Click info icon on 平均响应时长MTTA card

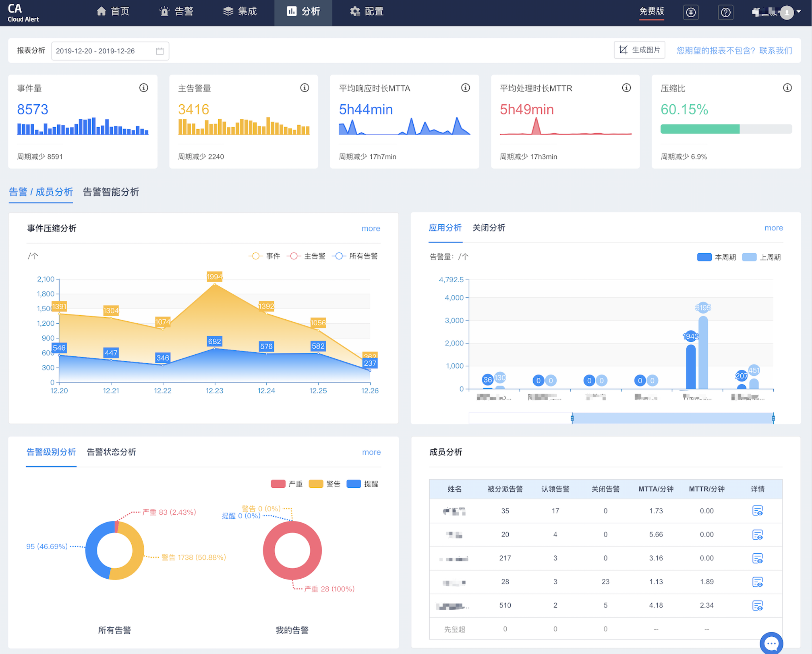click(465, 88)
